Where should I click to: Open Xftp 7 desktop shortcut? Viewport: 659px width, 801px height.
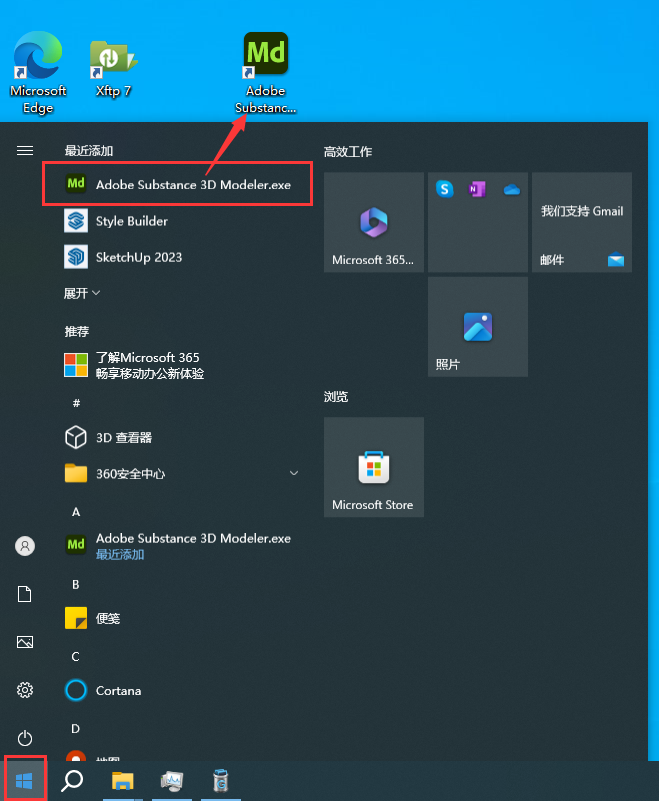113,69
